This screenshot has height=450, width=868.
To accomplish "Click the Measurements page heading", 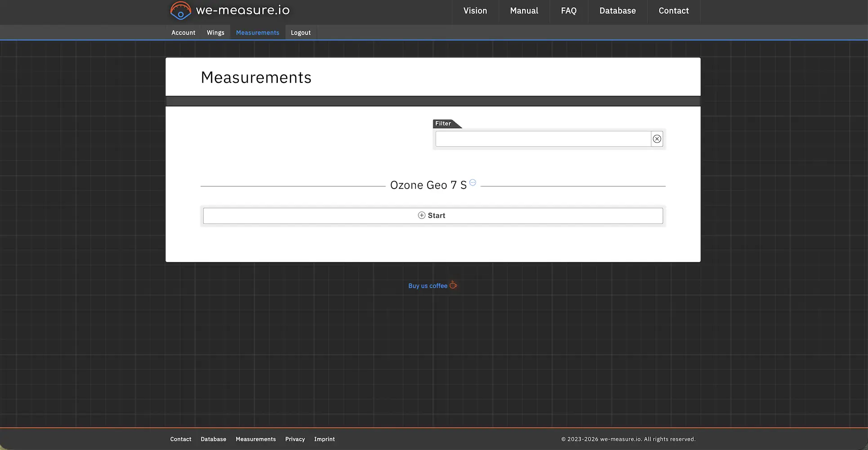I will pyautogui.click(x=256, y=77).
